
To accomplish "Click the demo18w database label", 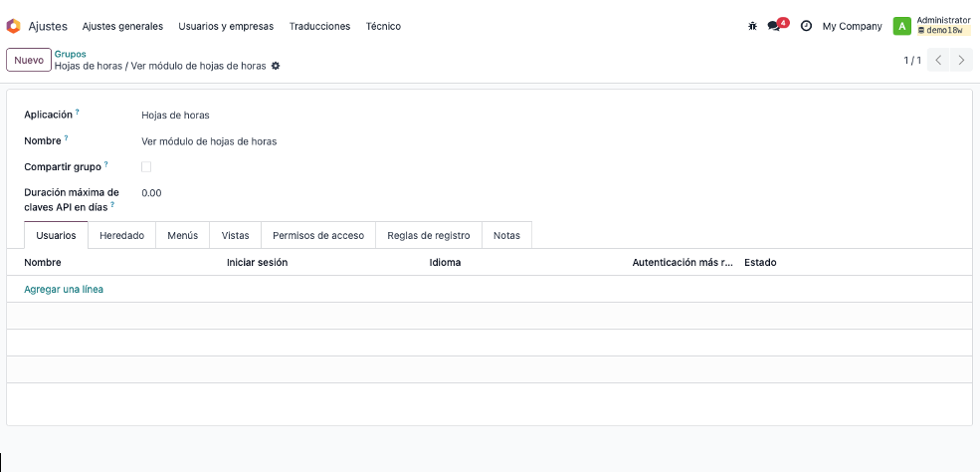I will click(944, 30).
